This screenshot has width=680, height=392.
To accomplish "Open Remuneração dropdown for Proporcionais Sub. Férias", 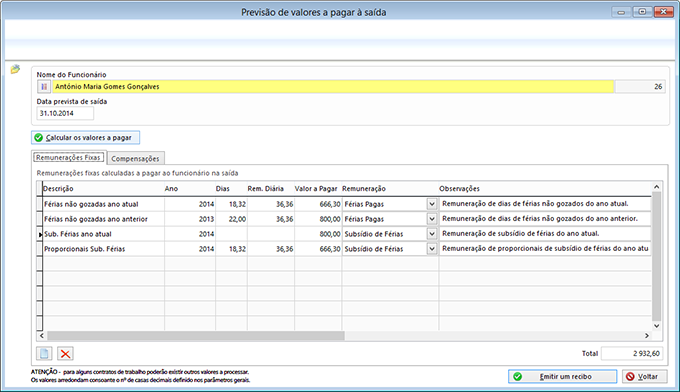I will pos(432,249).
